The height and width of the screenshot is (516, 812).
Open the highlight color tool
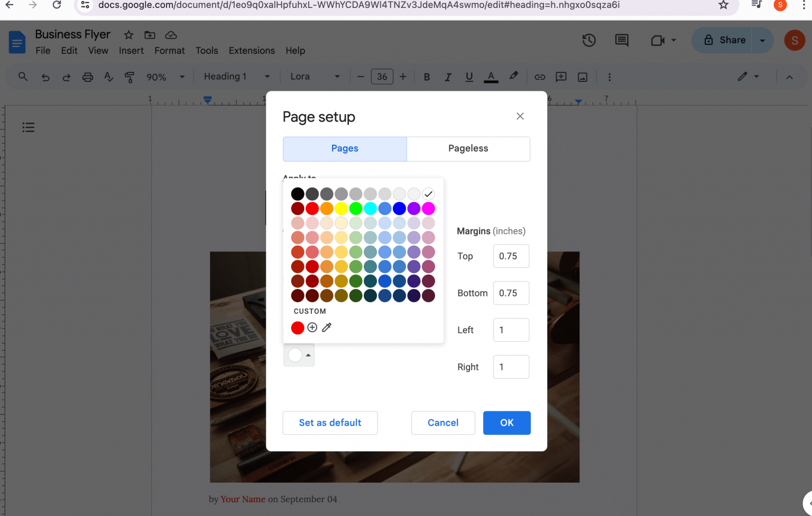coord(513,77)
